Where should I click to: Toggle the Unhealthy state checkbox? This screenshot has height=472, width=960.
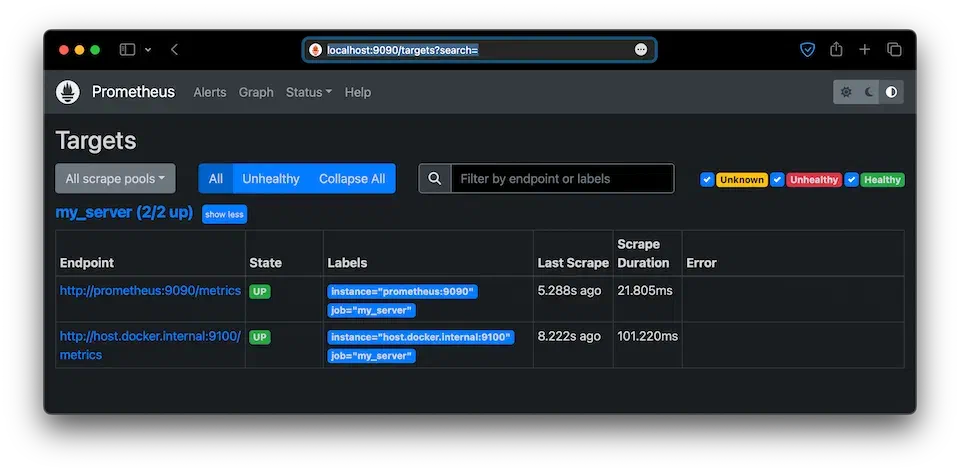(x=779, y=180)
